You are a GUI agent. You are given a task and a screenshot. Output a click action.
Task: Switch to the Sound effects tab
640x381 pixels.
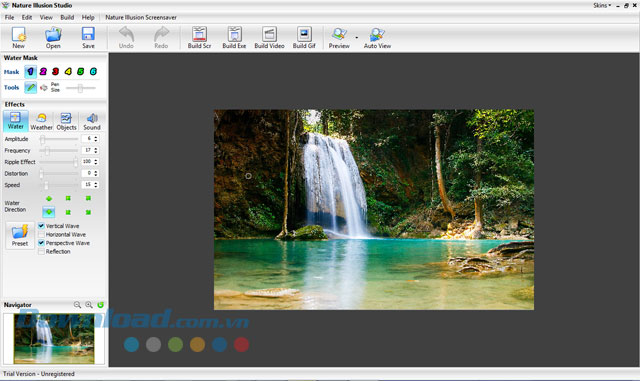pyautogui.click(x=92, y=122)
